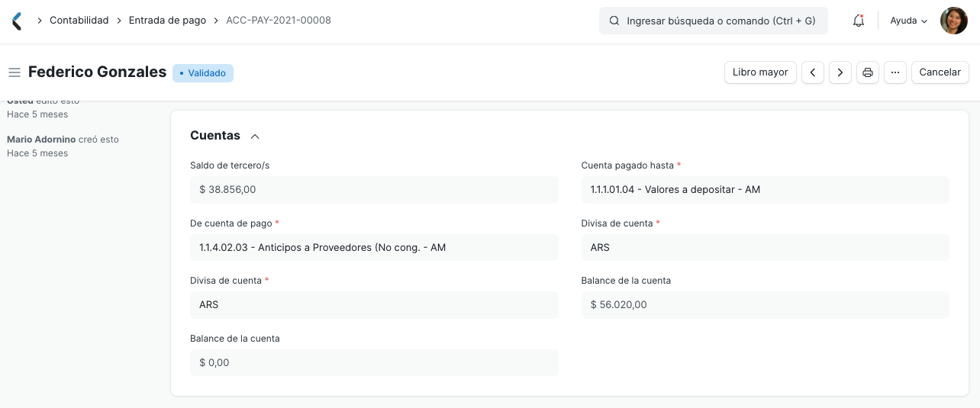Click ARS under De cuenta de pago
980x408 pixels.
click(x=374, y=304)
